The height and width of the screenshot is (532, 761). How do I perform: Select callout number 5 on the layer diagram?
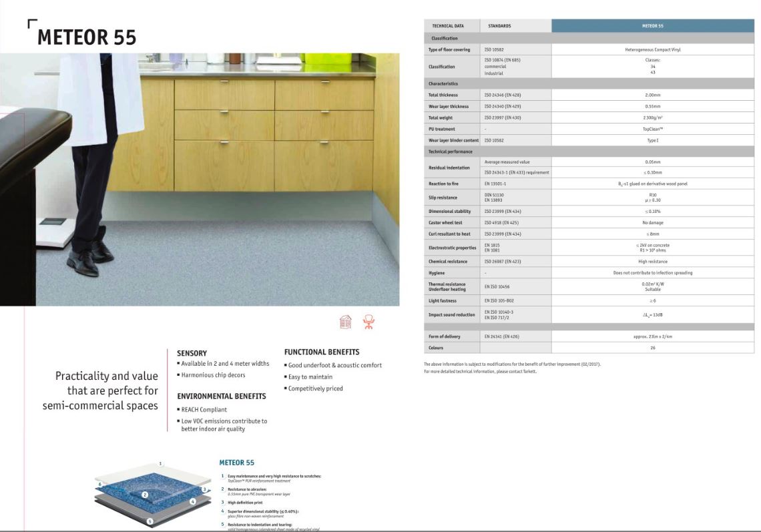point(150,521)
